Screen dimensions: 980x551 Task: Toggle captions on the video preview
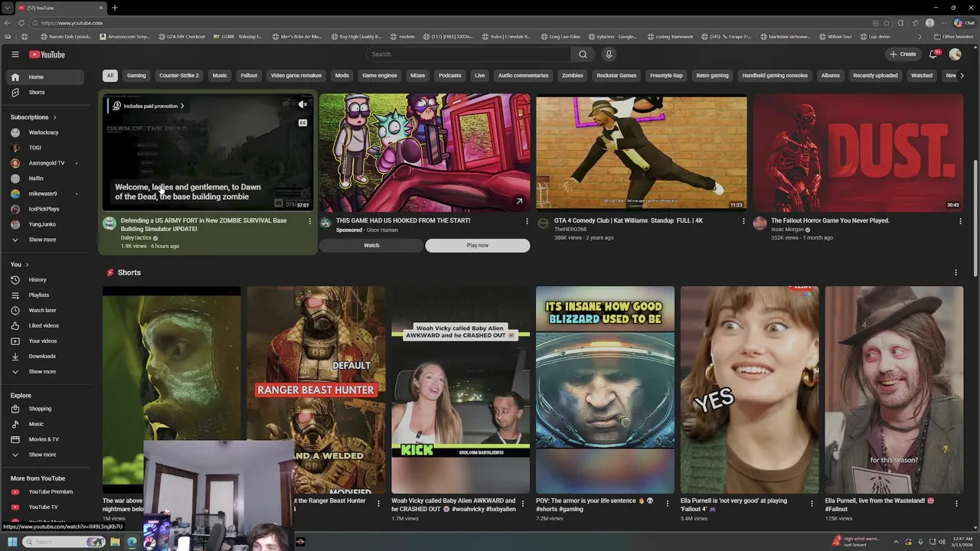[x=303, y=122]
